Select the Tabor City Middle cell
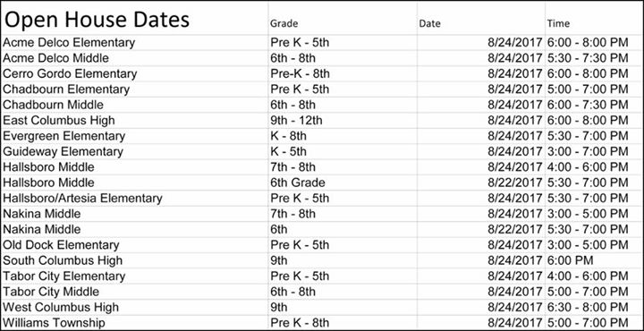Screen dimensions: 644x331 (135, 292)
